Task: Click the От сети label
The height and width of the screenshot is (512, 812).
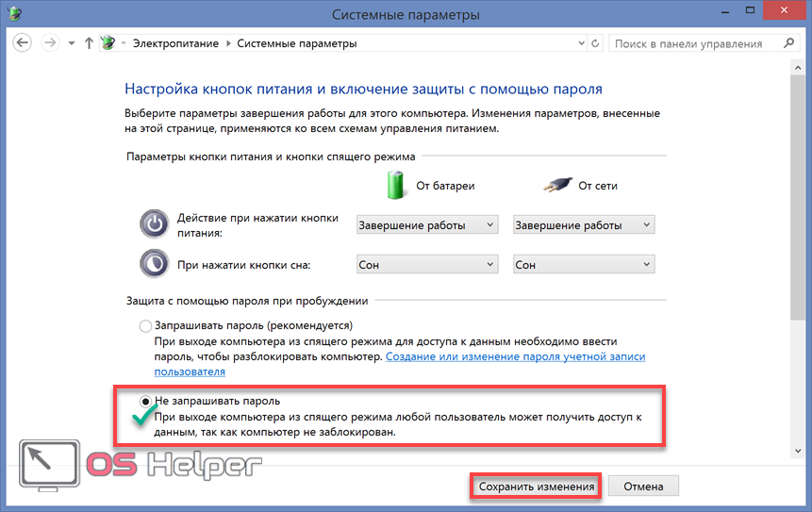Action: 598,186
